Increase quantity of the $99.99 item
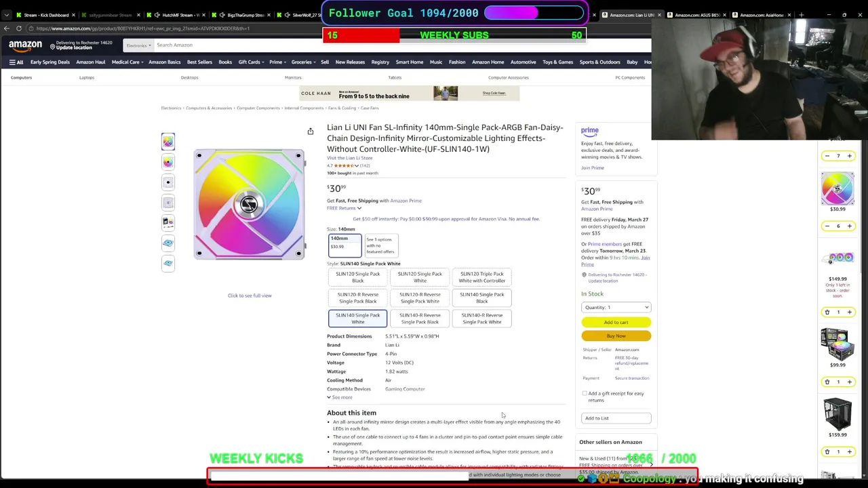 click(x=849, y=382)
